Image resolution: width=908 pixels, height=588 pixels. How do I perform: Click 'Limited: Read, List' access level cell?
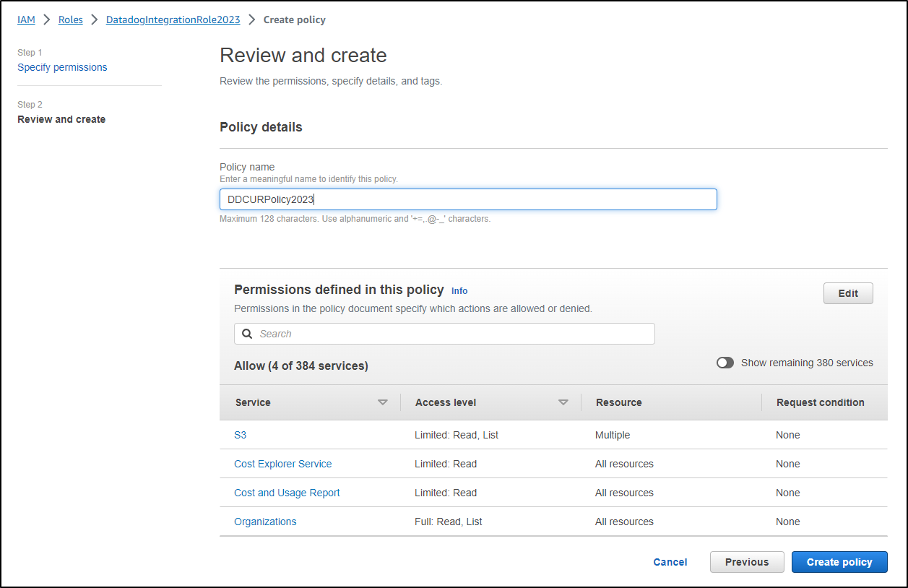click(457, 435)
